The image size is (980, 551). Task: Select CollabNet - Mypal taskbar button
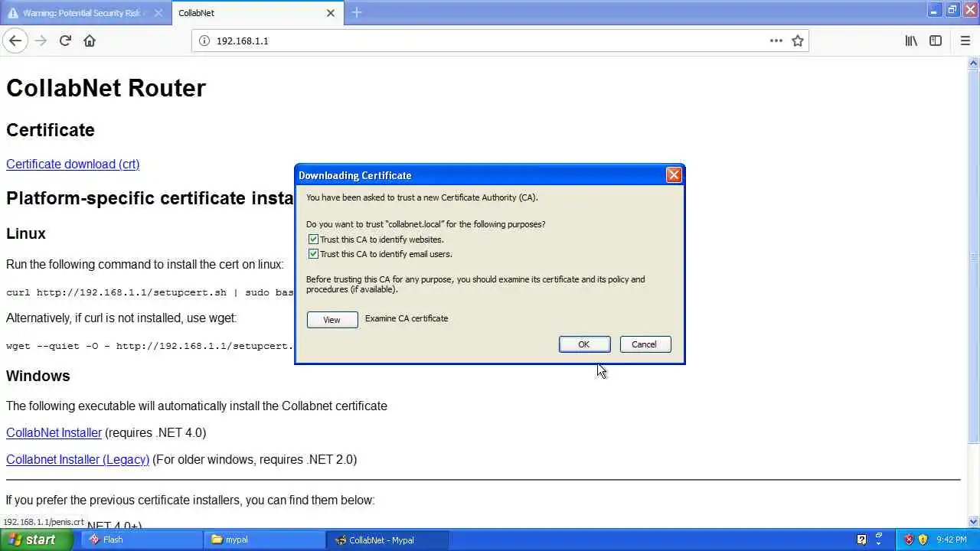[387, 540]
